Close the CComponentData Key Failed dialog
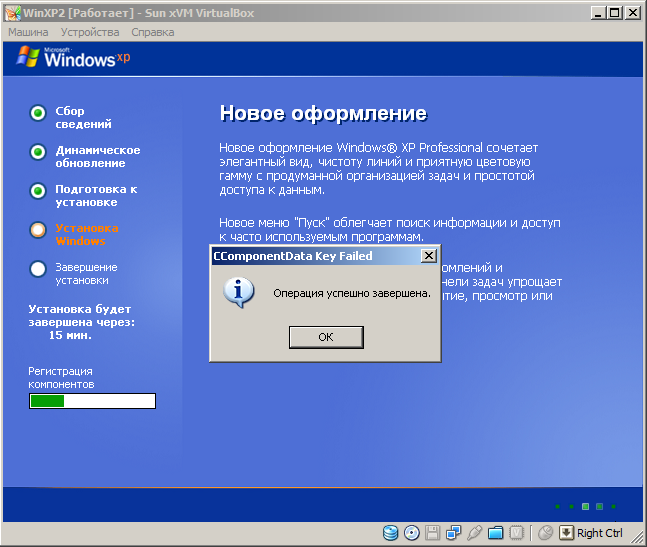This screenshot has width=647, height=547. [429, 256]
